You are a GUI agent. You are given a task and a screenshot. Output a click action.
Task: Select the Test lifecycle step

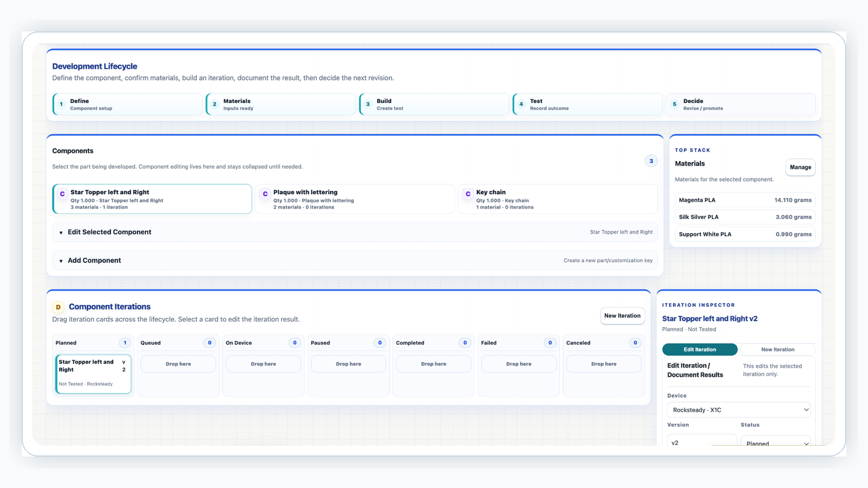[588, 104]
